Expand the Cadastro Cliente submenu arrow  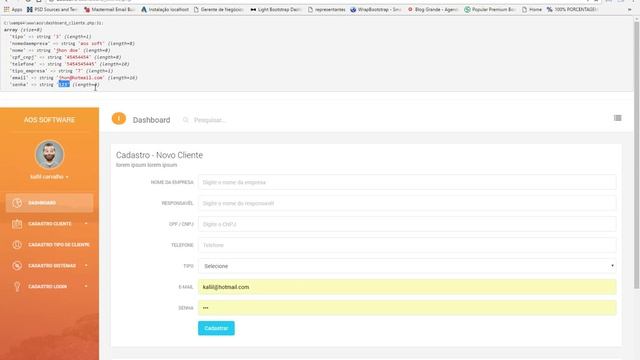[x=86, y=224]
